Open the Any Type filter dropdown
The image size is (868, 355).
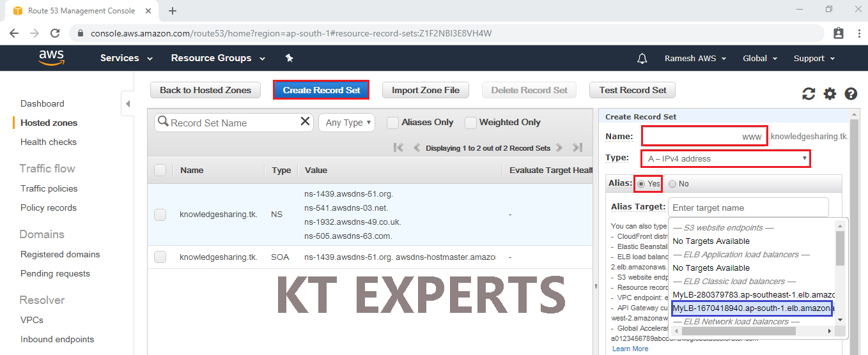[346, 123]
